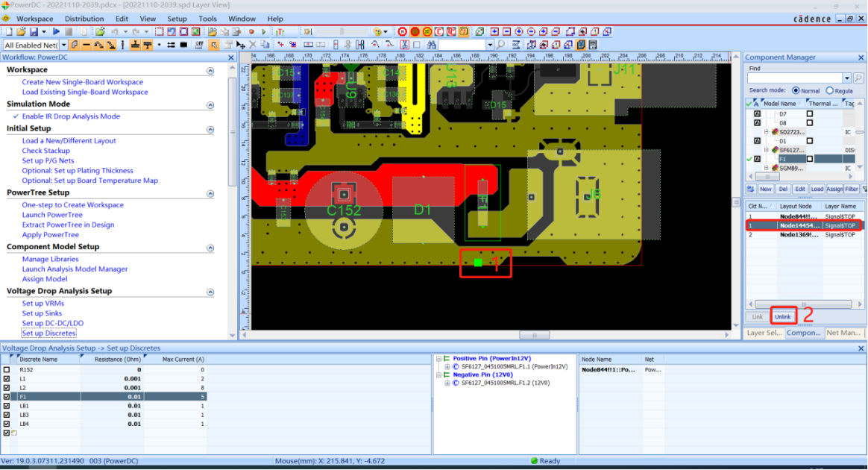The height and width of the screenshot is (470, 868).
Task: Switch to the Layer Sel... tab
Action: tap(764, 333)
